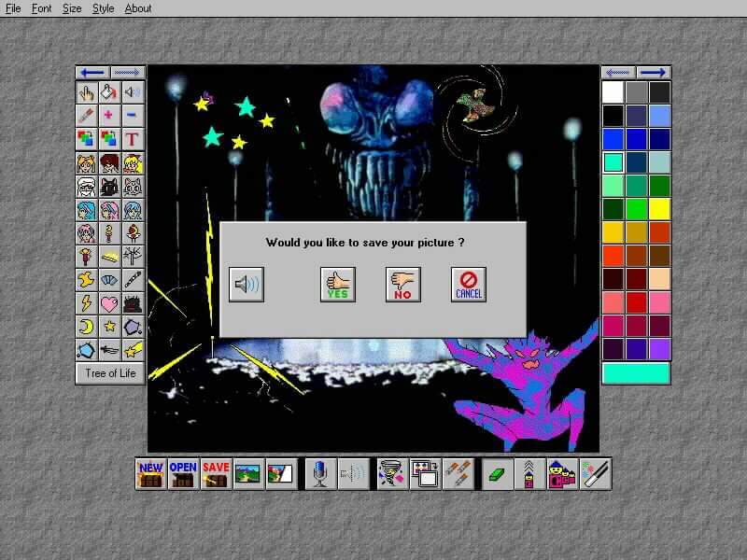Open the Style menu
Screen dimensions: 747x560
(103, 8)
